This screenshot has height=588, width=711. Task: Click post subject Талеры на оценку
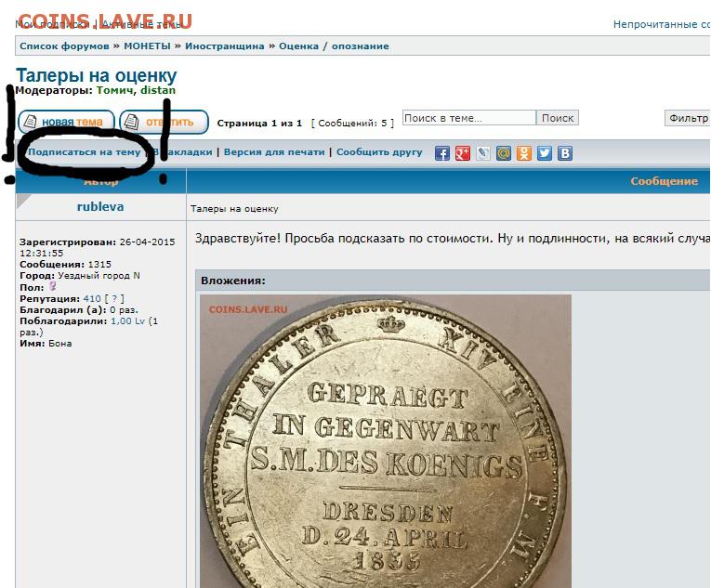[x=234, y=209]
